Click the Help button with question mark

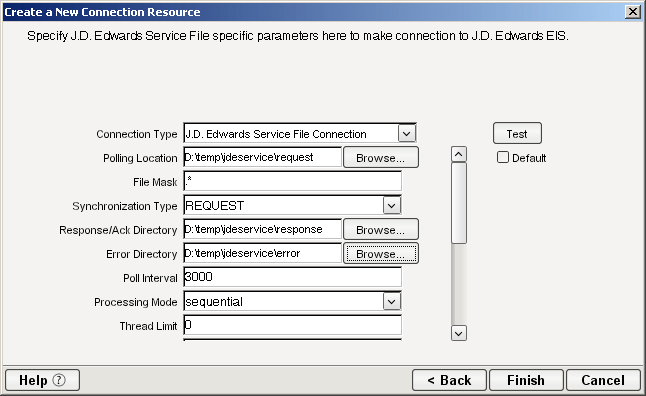coord(42,380)
